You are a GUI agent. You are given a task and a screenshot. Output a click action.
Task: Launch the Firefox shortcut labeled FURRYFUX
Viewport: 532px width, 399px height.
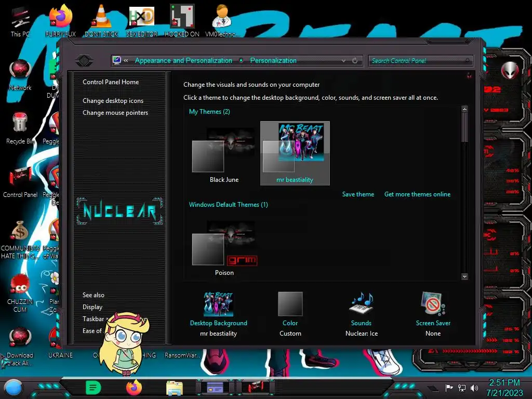(60, 20)
